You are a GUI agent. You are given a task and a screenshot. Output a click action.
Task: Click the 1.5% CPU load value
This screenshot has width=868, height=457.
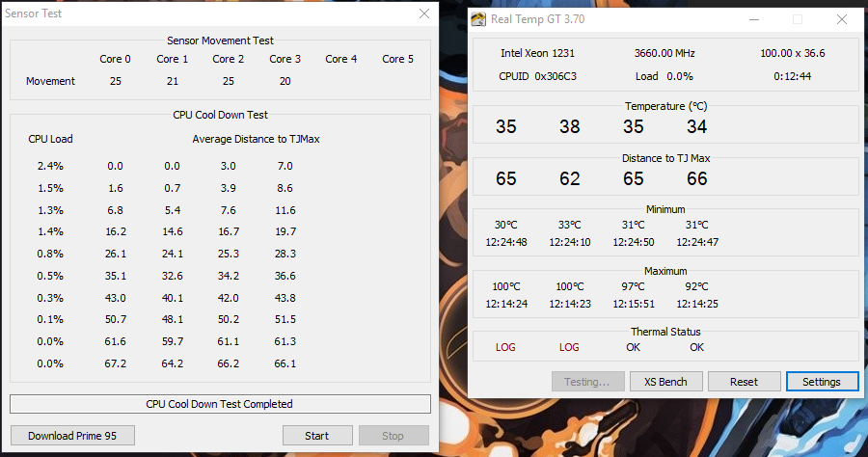click(x=50, y=188)
